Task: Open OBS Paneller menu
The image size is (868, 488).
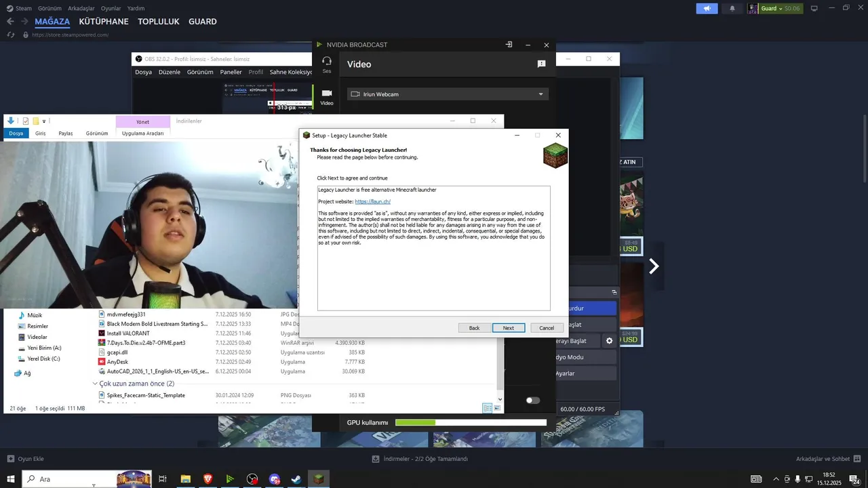Action: (231, 72)
